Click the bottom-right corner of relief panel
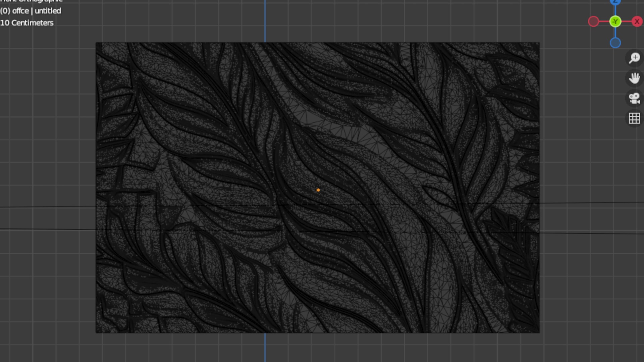644x362 pixels. point(539,332)
